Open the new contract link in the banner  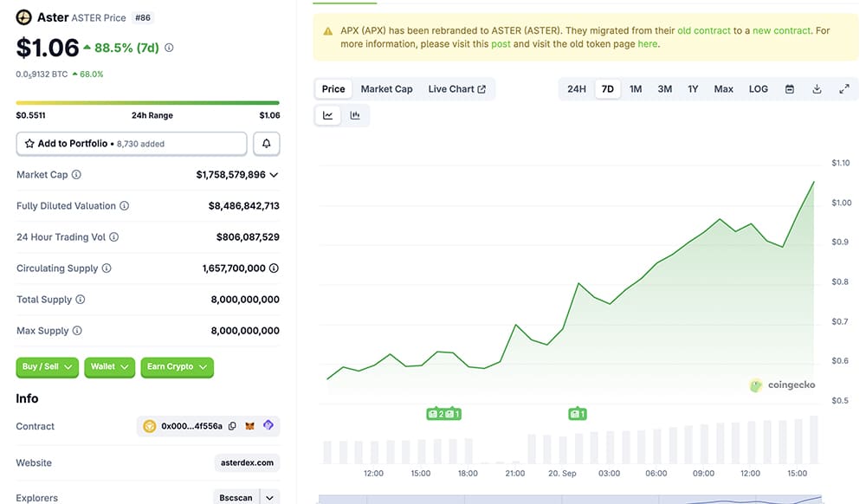tap(780, 29)
